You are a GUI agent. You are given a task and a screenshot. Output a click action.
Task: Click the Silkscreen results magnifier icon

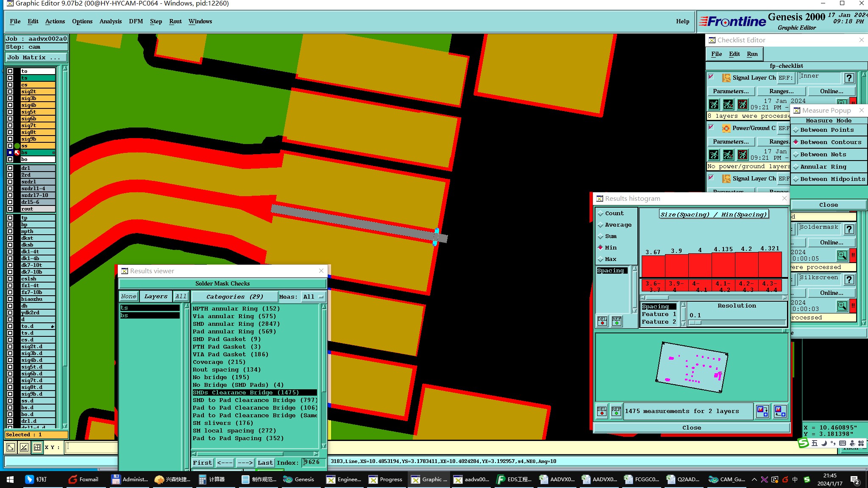tap(842, 305)
